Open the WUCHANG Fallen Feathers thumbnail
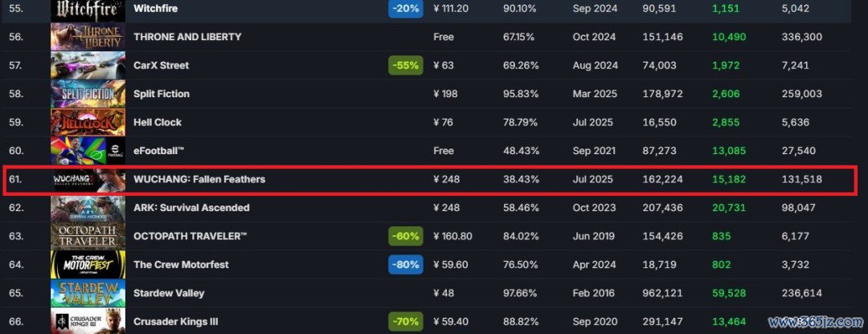Screen dimensions: 868x334 pos(88,179)
